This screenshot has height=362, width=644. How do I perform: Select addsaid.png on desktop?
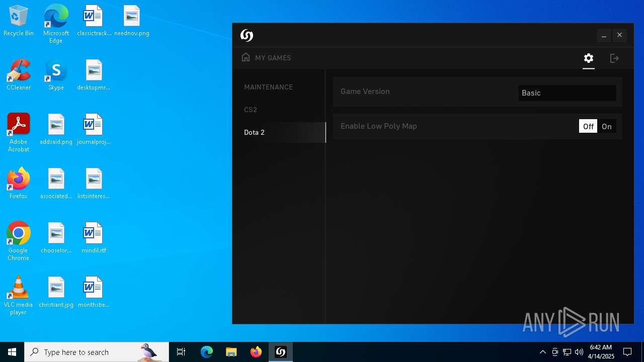[56, 130]
